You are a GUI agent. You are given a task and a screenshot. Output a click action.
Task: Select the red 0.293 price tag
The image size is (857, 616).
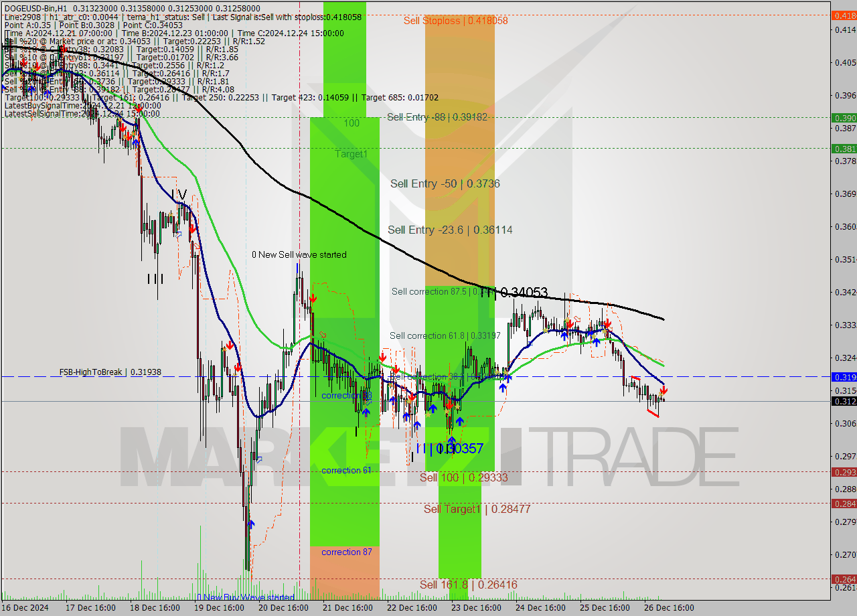point(844,472)
